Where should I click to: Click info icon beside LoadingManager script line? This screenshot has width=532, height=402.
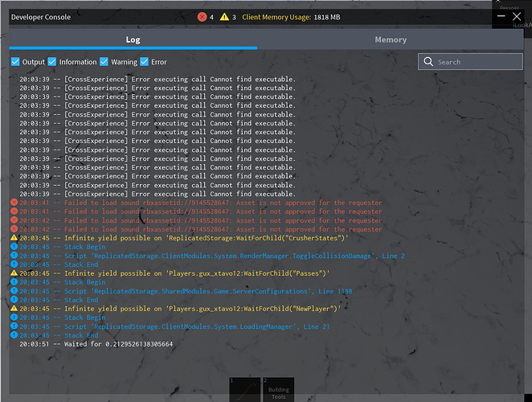pyautogui.click(x=14, y=326)
